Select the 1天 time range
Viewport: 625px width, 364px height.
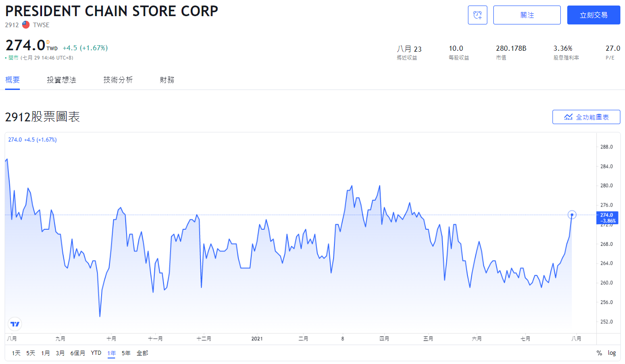16,353
